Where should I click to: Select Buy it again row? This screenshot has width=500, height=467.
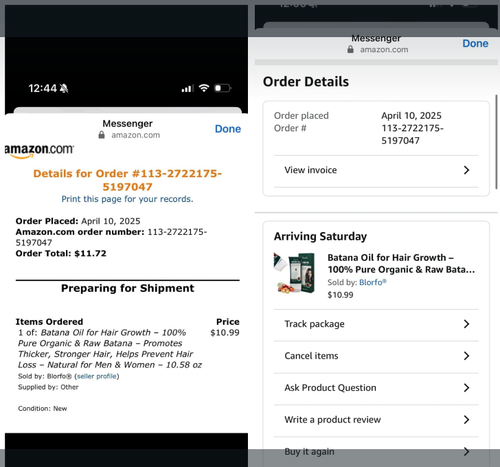376,452
